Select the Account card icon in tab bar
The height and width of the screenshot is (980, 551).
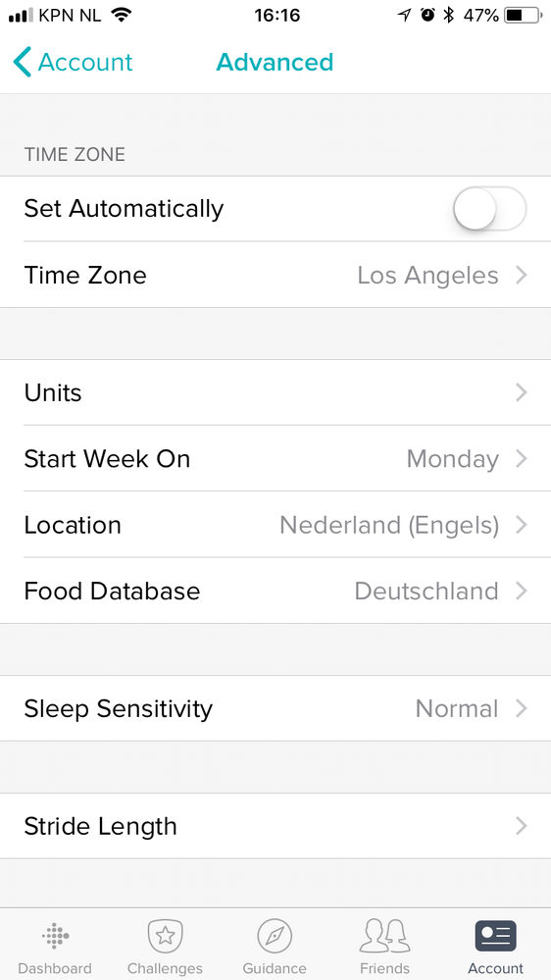(x=495, y=936)
